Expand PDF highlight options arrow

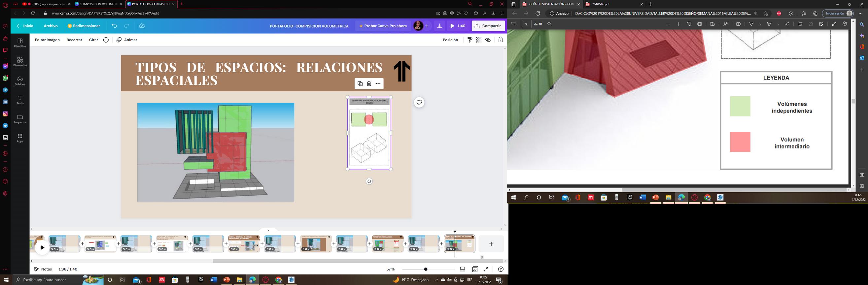[x=778, y=24]
